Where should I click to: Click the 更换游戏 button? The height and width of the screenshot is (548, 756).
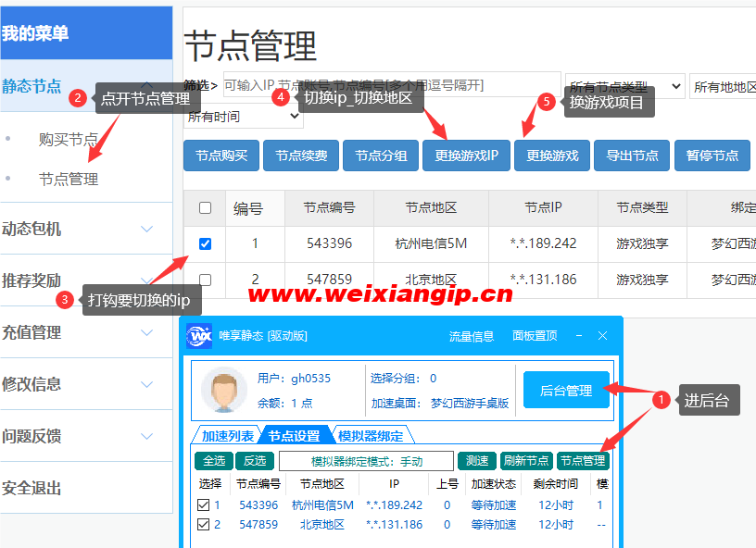tap(552, 156)
